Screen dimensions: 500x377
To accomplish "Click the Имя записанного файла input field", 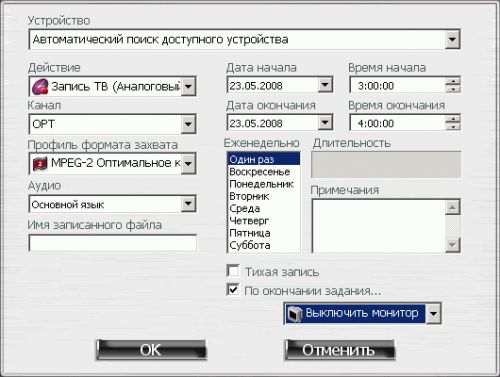I will pos(113,243).
